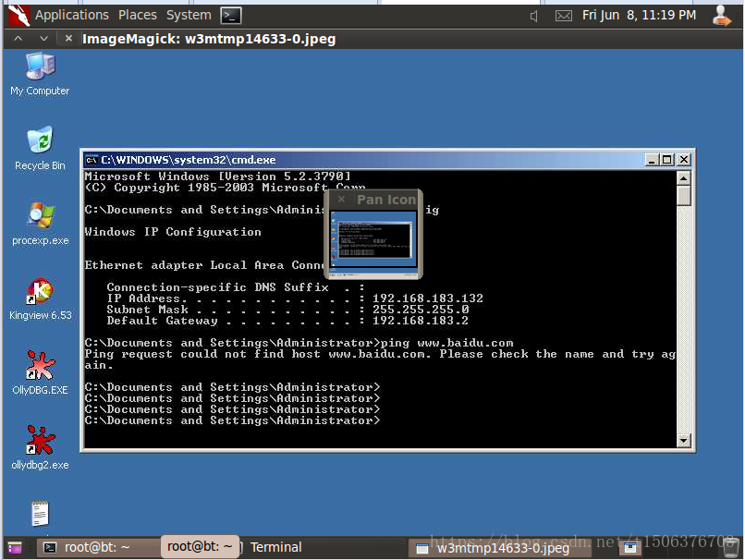The image size is (745, 560).
Task: Click the last command prompt line
Action: [x=232, y=420]
